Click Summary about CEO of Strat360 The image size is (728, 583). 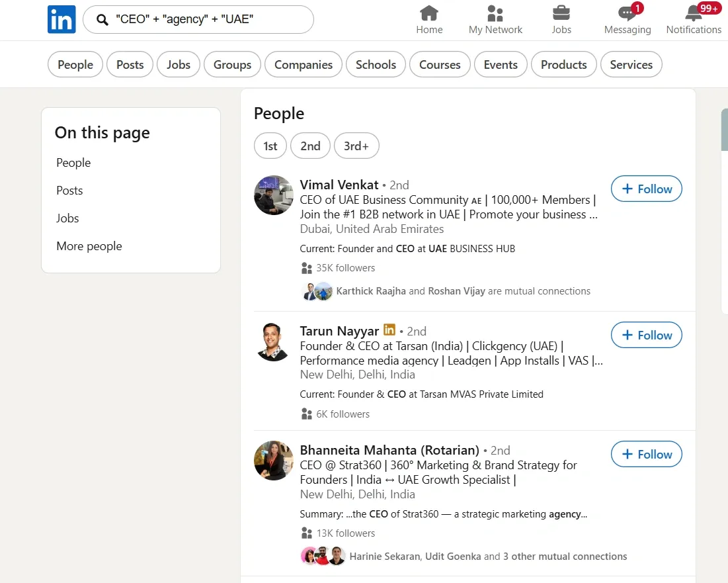(x=444, y=514)
